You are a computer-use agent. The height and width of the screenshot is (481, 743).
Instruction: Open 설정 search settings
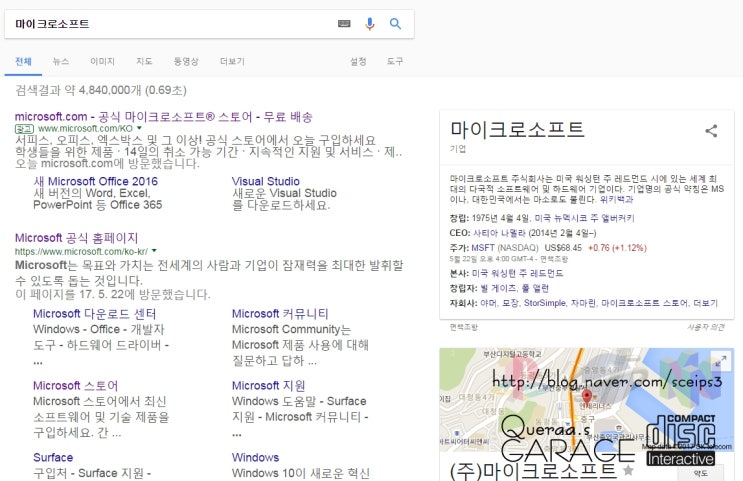pos(358,62)
